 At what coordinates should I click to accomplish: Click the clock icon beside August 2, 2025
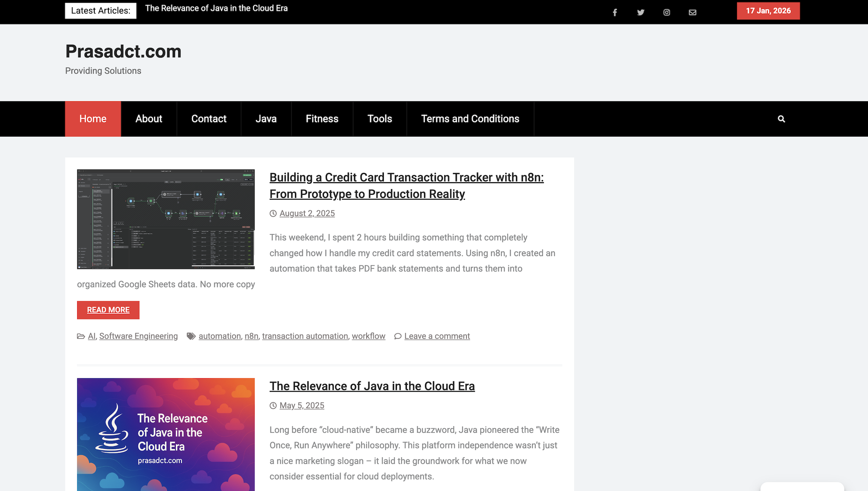point(273,213)
